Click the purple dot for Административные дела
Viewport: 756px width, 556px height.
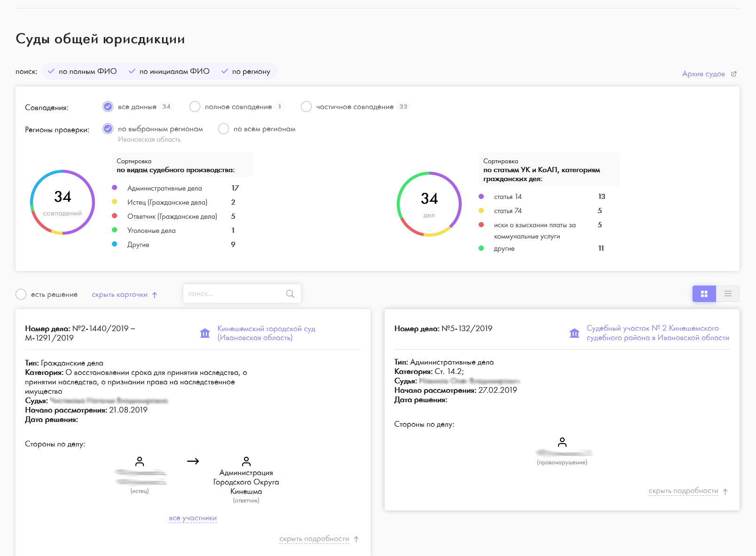[115, 188]
